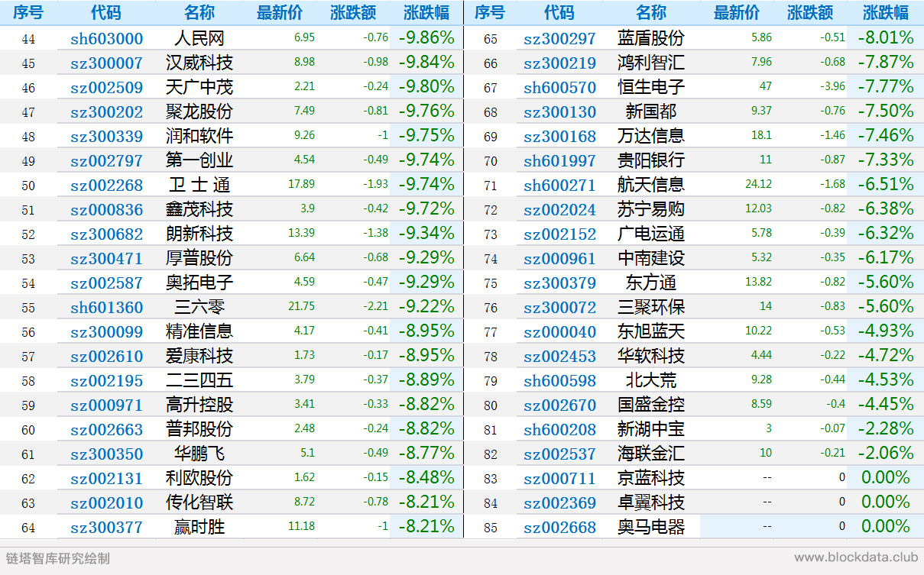Click row number 85
Screen dimensions: 924x575
pyautogui.click(x=489, y=528)
